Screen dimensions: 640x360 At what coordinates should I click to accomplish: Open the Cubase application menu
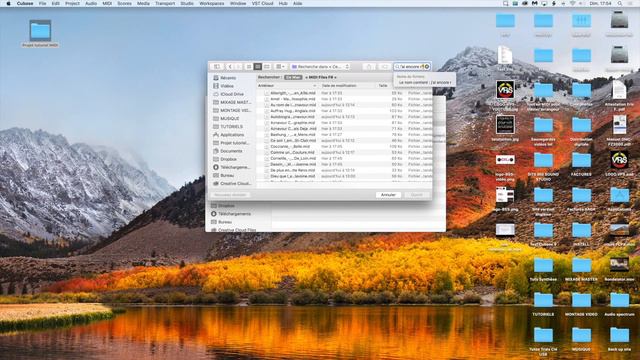pos(25,3)
